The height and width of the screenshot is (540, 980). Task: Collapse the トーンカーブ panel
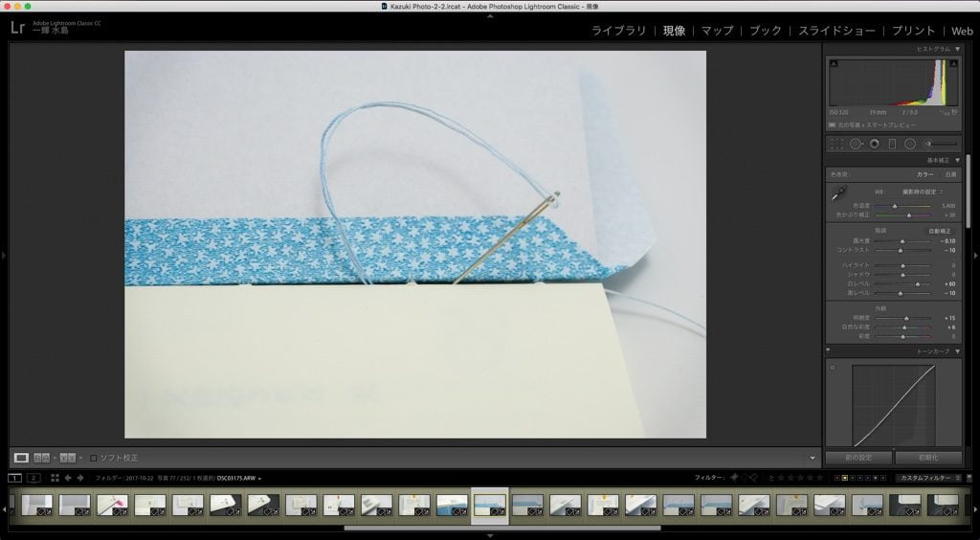tap(957, 352)
